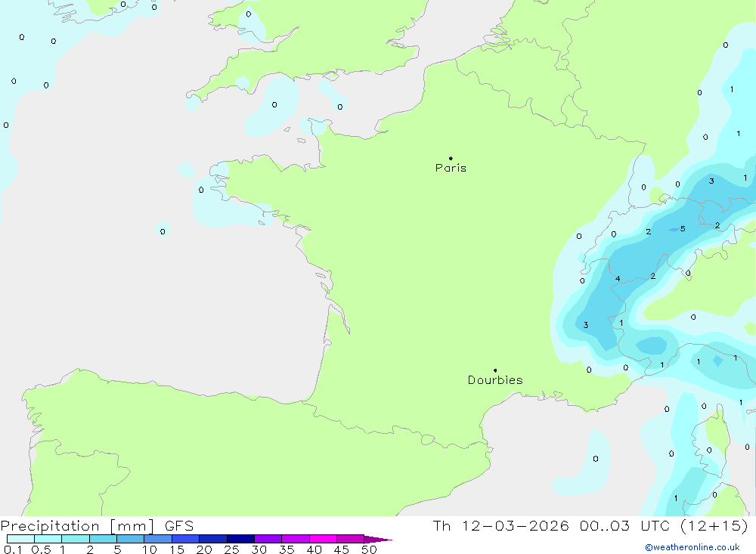Pick the 40–45 mm magenta legend swatch
756x554 pixels.
[323, 539]
